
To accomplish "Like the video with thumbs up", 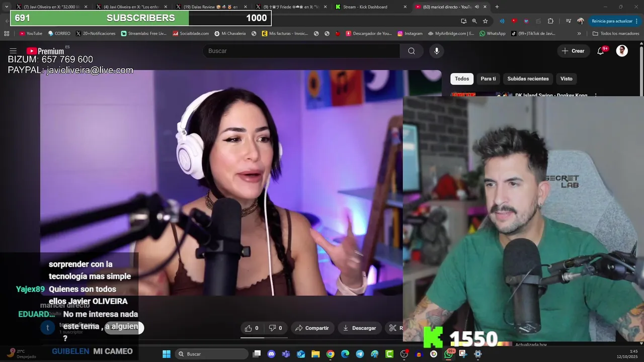I will click(252, 328).
